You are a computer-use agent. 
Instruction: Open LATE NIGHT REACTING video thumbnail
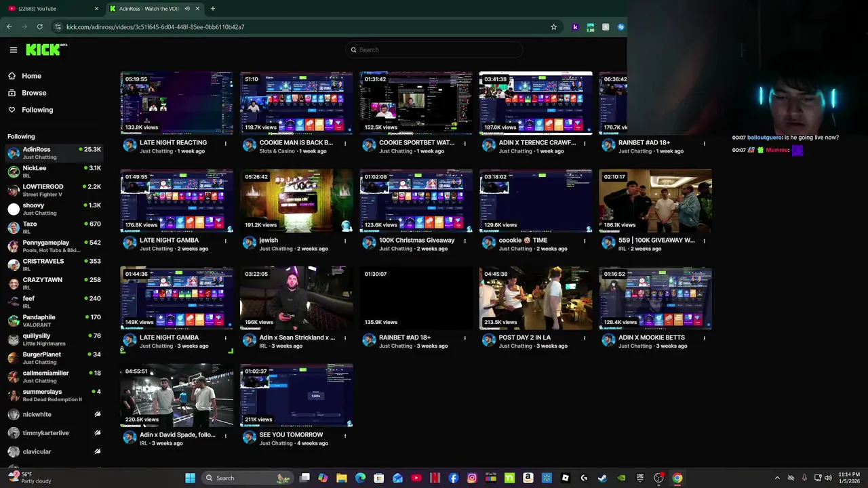(176, 103)
